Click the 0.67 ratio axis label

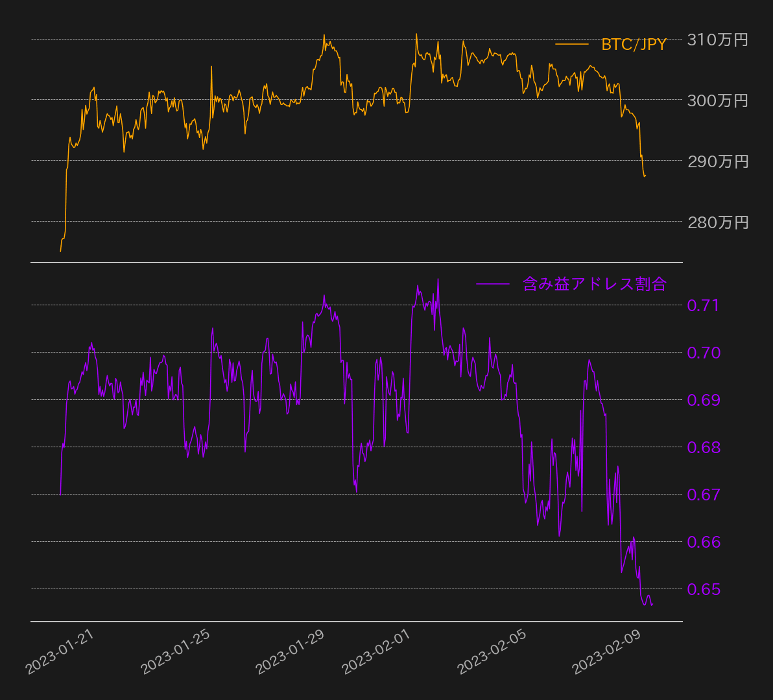tap(703, 495)
